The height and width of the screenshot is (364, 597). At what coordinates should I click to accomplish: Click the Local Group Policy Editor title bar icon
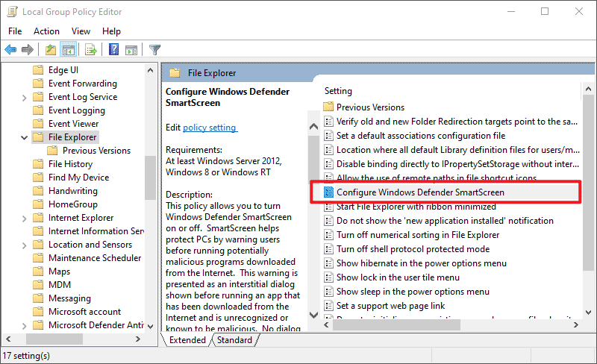(12, 12)
